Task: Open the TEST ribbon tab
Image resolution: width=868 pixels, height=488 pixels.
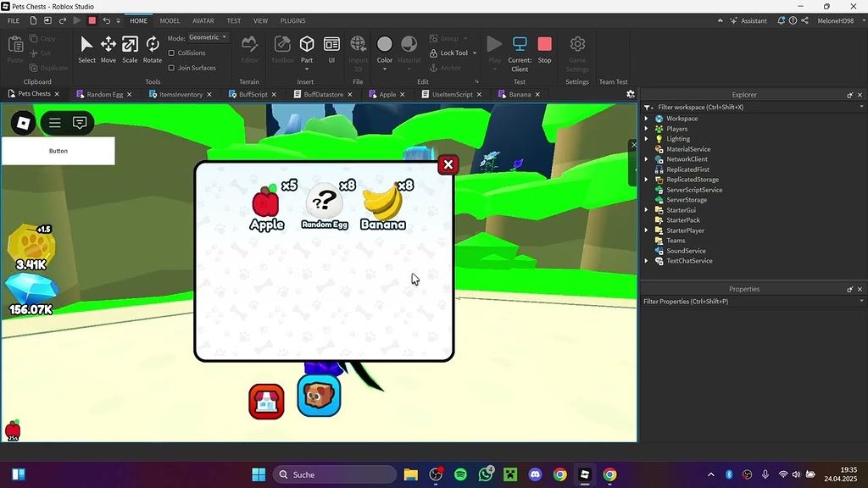Action: tap(234, 20)
